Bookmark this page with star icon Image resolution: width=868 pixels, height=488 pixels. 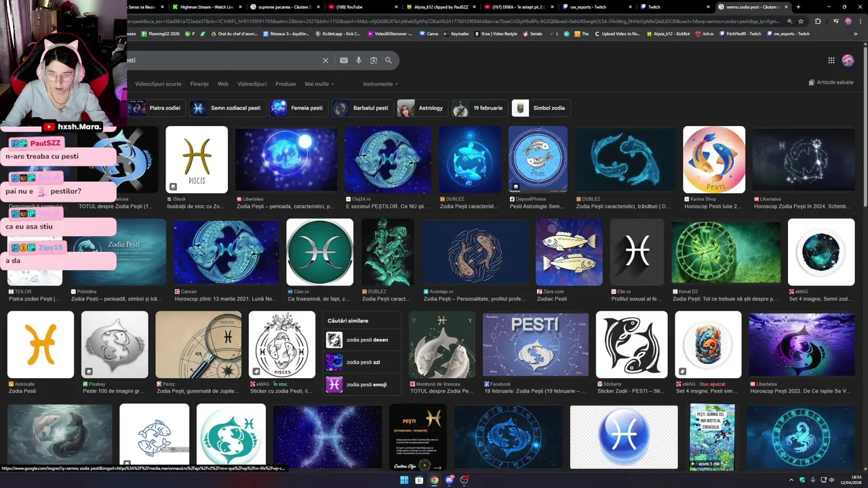point(801,21)
